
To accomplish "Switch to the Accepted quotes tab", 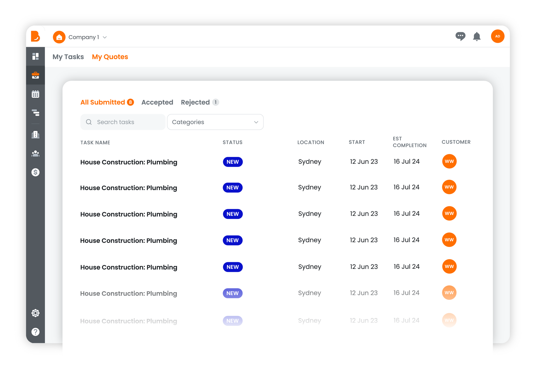I will point(157,102).
